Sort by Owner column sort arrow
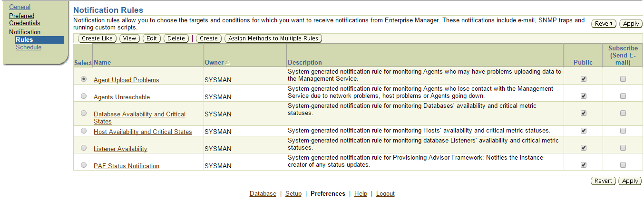The width and height of the screenshot is (644, 200). (x=227, y=62)
